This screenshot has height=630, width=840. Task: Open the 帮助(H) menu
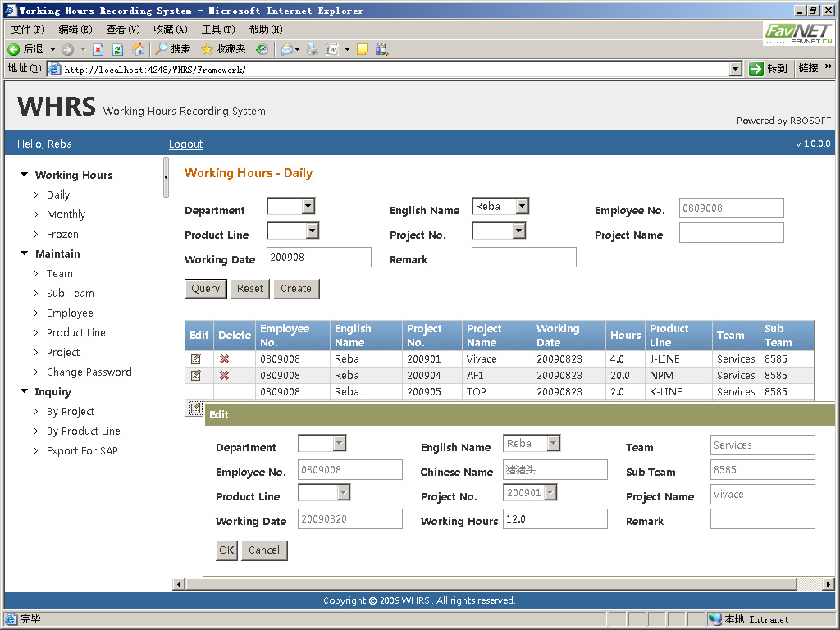[266, 30]
